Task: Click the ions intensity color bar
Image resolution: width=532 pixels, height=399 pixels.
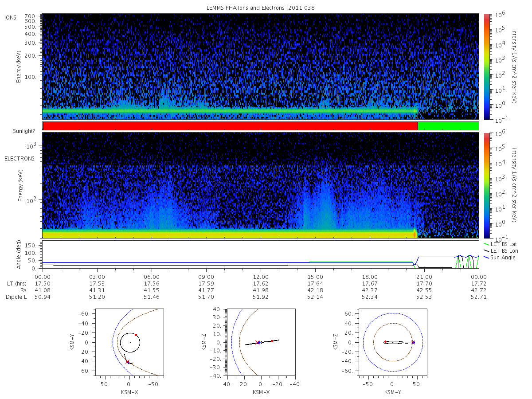Action: pos(486,66)
